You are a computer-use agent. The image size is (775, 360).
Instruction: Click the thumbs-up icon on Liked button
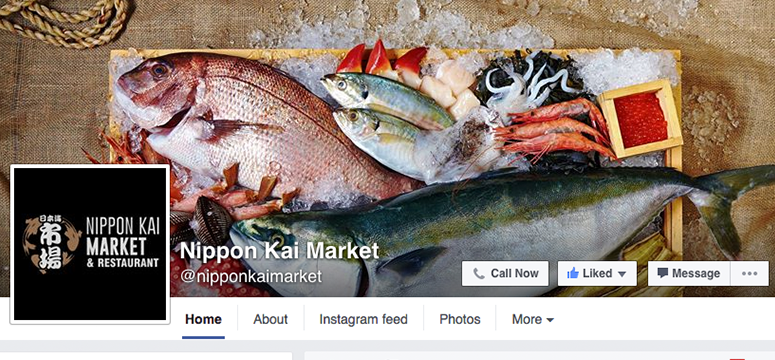573,273
